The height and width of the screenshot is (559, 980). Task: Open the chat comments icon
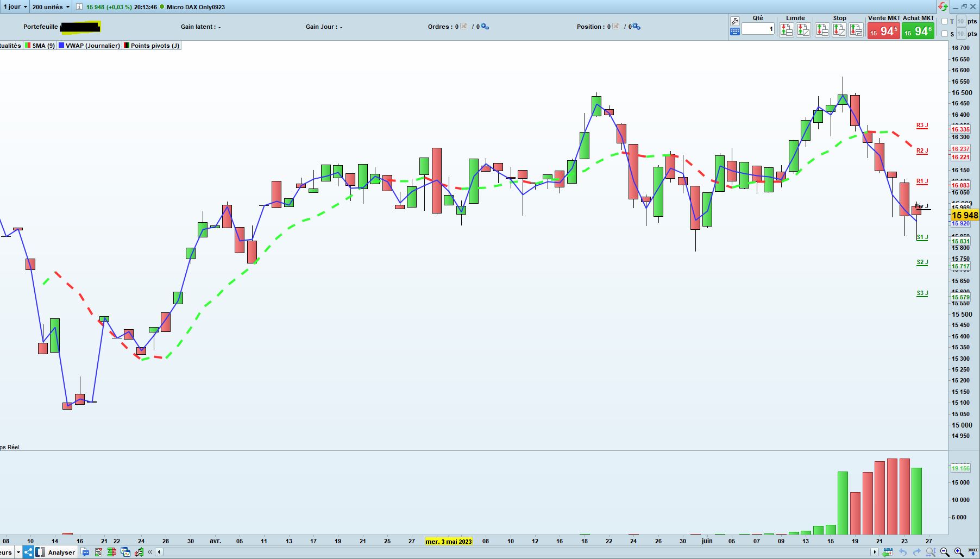(85, 552)
